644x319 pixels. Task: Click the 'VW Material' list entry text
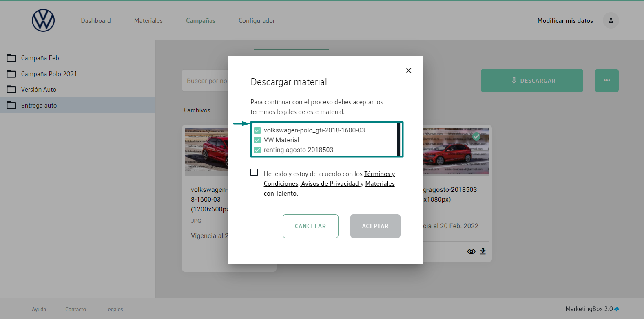pos(281,140)
